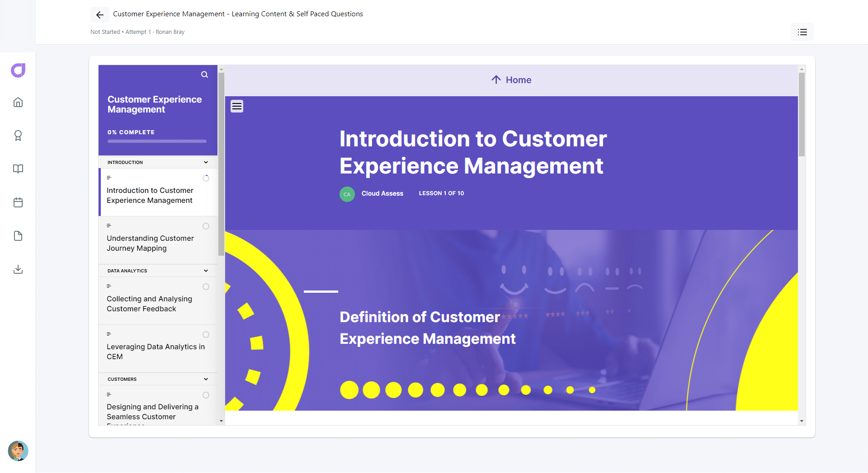The image size is (868, 473).
Task: Click the LESSON 1 OF 10 label
Action: pyautogui.click(x=441, y=194)
